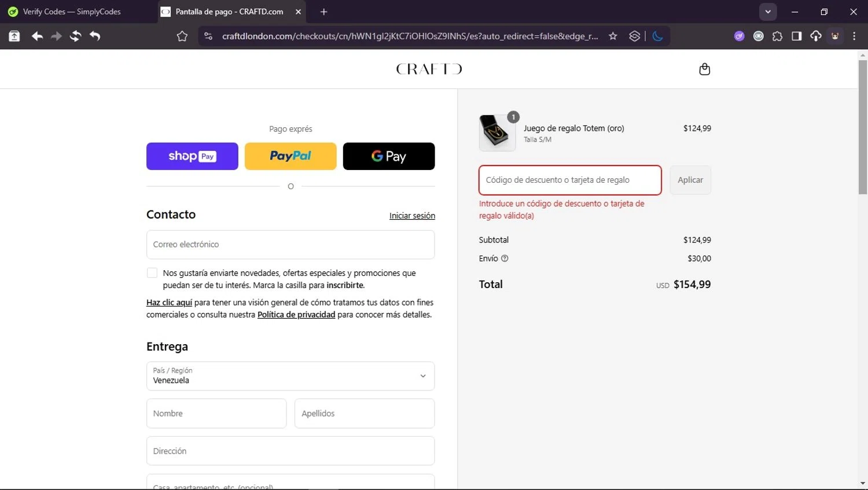Click the CRAFTD logo
Viewport: 868px width, 490px height.
tap(429, 69)
